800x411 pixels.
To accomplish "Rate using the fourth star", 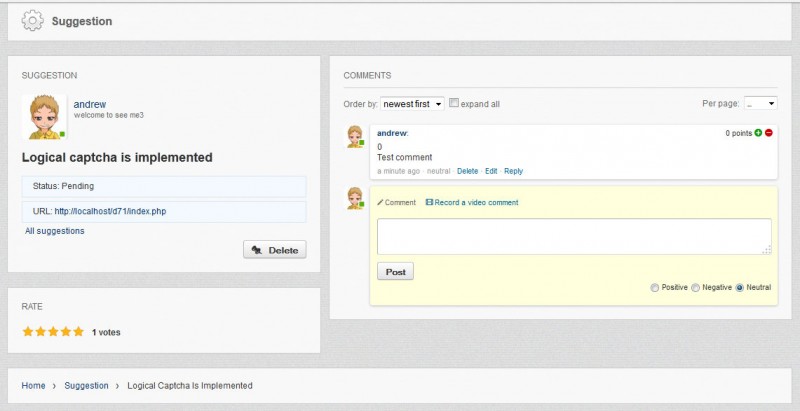I will tap(66, 332).
